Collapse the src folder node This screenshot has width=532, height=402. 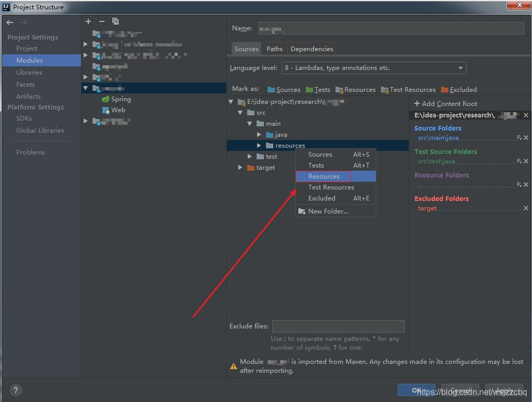pyautogui.click(x=240, y=113)
